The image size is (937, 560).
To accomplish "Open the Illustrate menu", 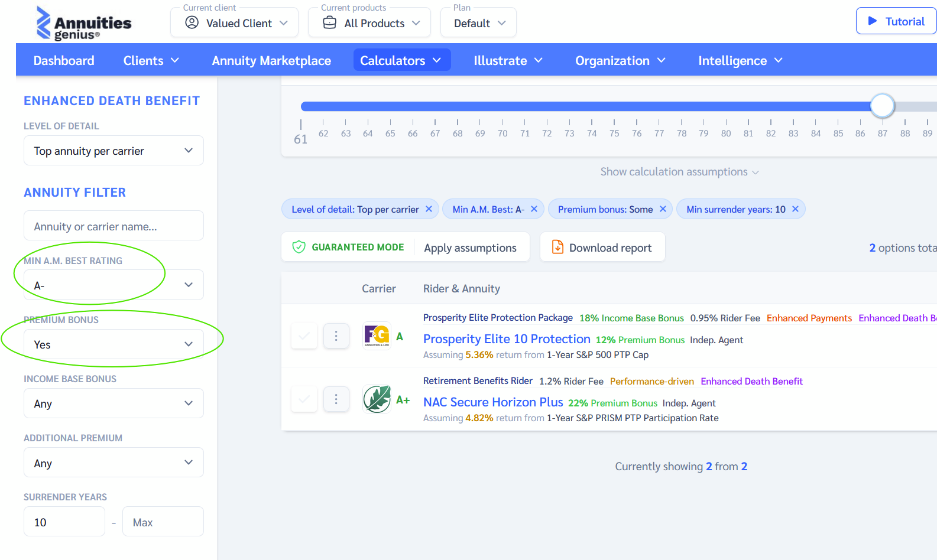I will (x=508, y=60).
